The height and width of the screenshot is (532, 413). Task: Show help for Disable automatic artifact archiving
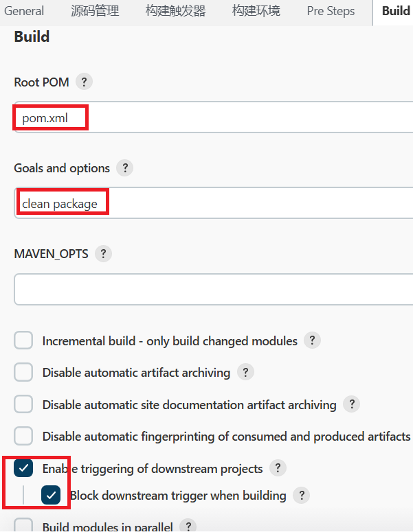[x=245, y=373]
